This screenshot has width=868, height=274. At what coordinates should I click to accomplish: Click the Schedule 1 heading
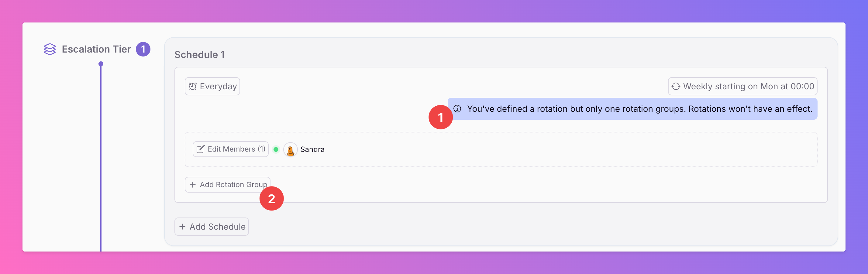[199, 55]
